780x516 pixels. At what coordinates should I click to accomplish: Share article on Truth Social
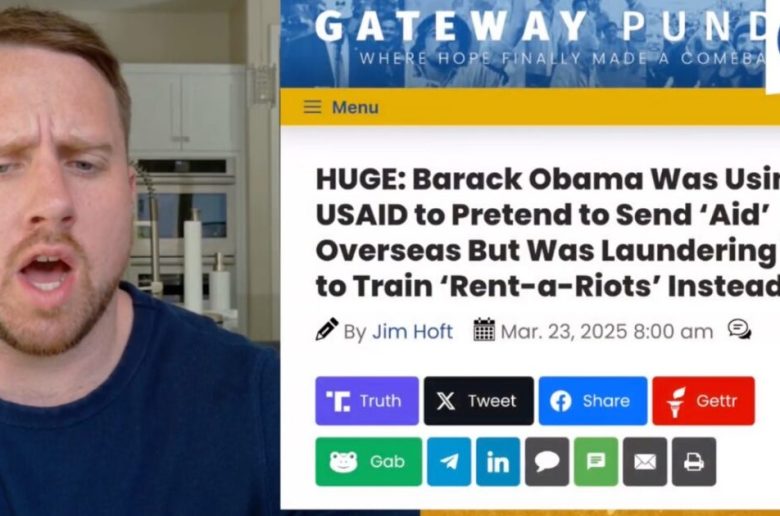click(367, 401)
